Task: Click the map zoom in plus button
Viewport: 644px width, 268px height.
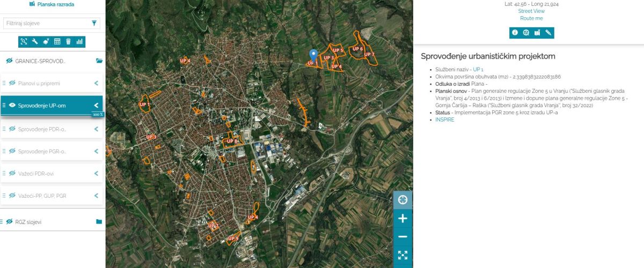Action: (x=402, y=218)
